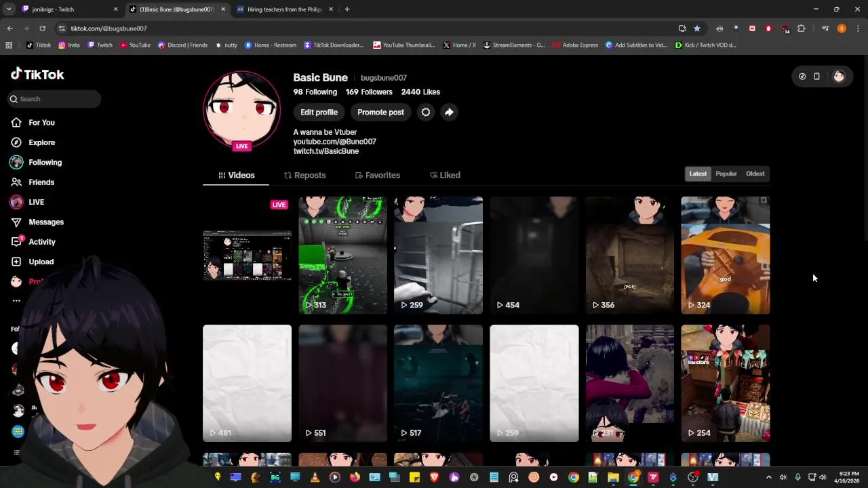
Task: Open a new browser tab
Action: [x=347, y=9]
